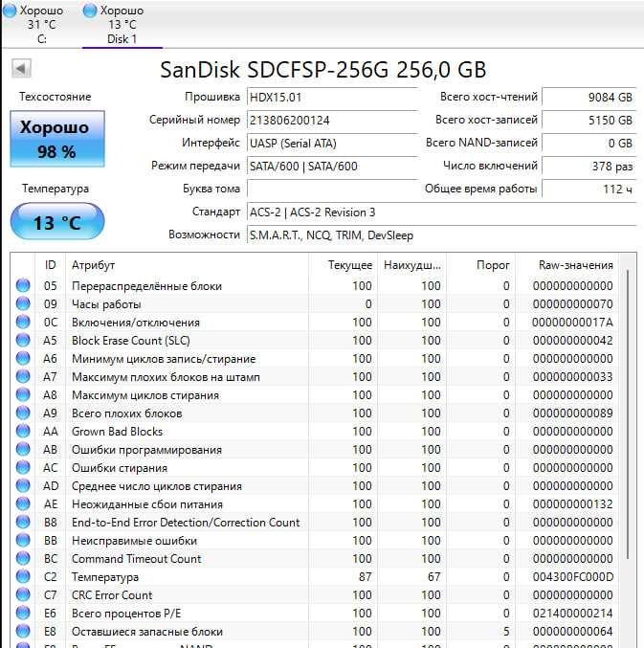Click status icon for End-to-End Error Detection row
This screenshot has height=648, width=644.
tap(23, 522)
